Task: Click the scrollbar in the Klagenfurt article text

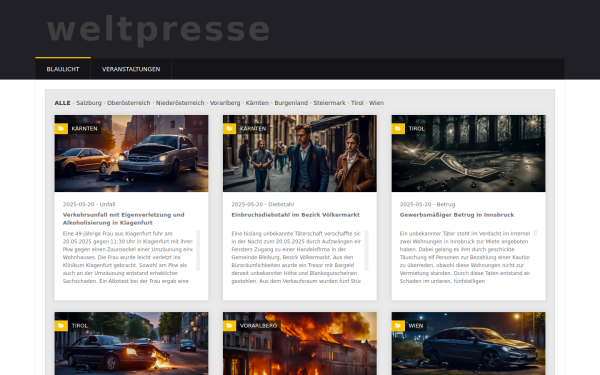Action: [198, 250]
